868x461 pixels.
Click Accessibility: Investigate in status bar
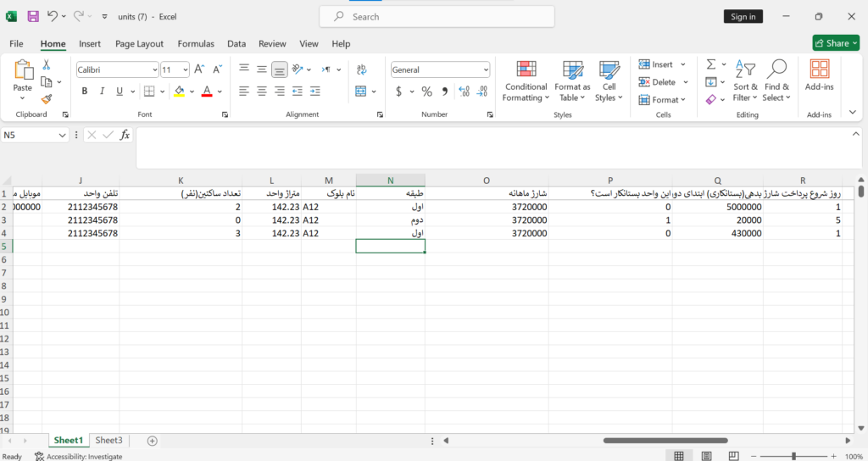[78, 457]
